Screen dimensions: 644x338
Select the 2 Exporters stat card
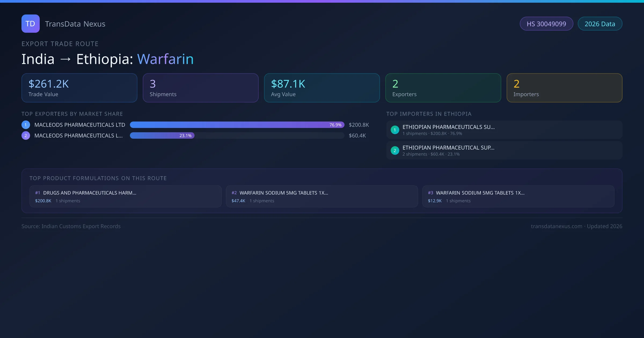(443, 88)
